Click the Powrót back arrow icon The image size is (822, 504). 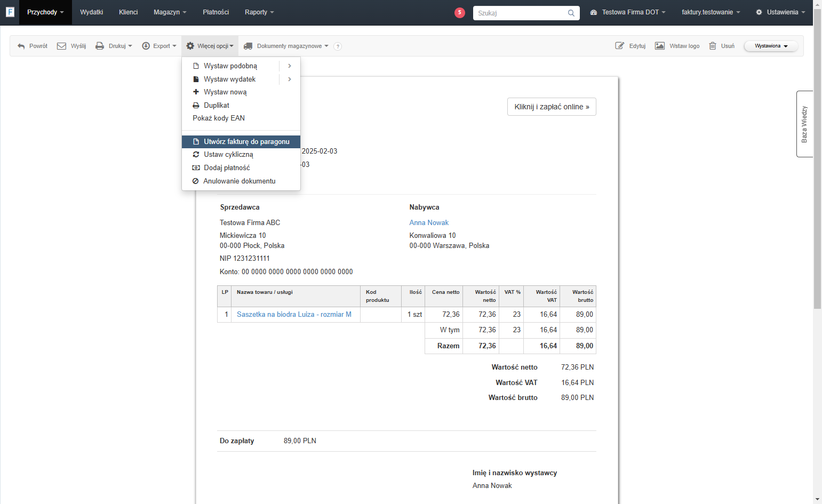coord(21,46)
